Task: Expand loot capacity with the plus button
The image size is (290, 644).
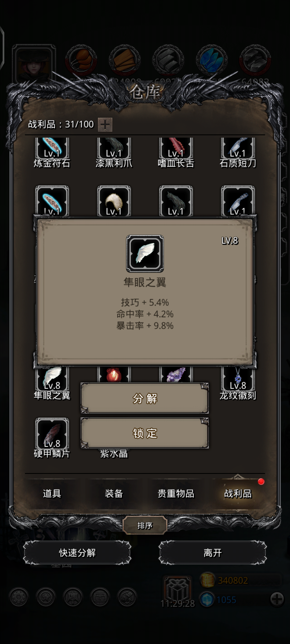Action: (105, 125)
